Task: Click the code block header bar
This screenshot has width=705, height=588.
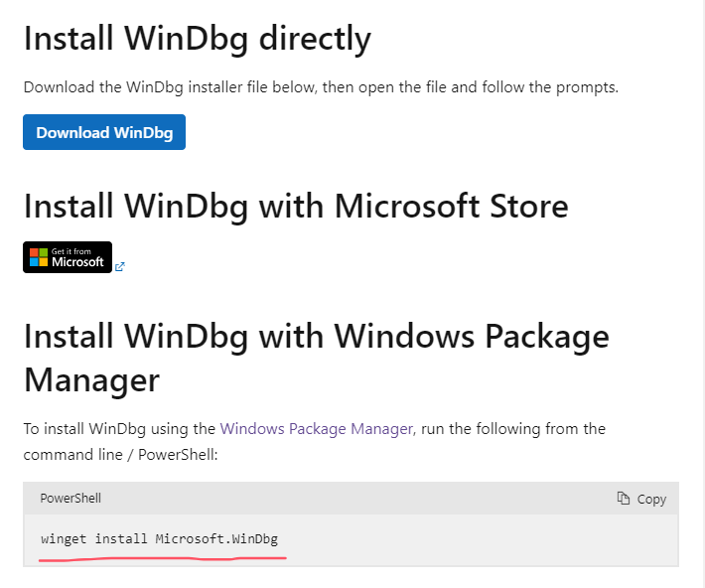Action: coord(348,498)
